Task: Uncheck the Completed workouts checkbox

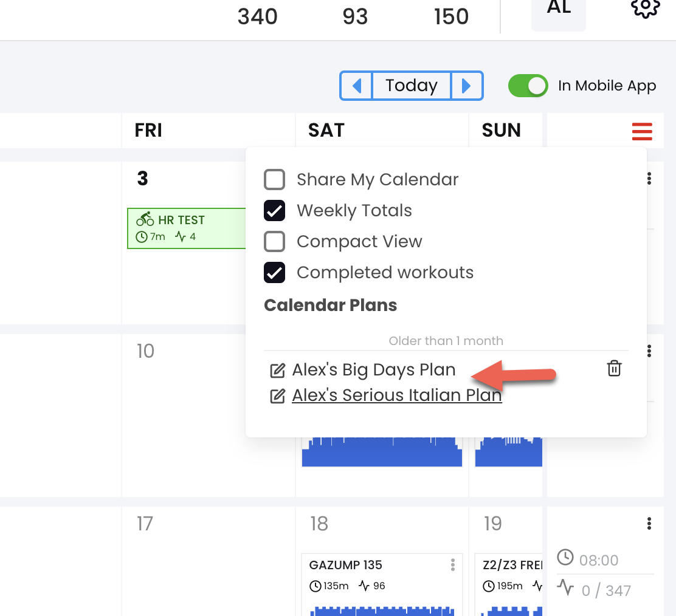Action: tap(274, 273)
